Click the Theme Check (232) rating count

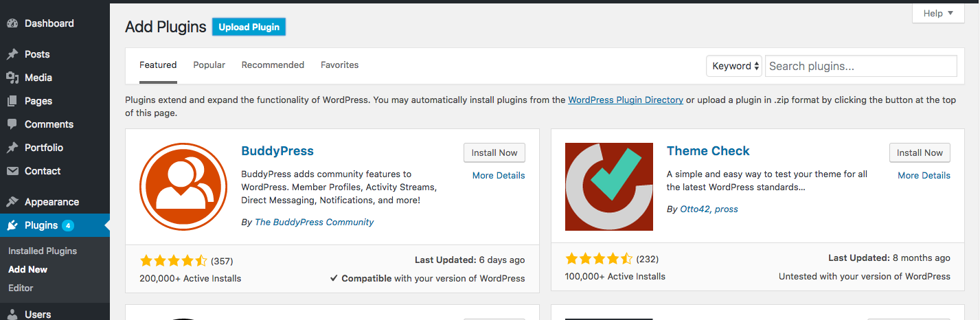pos(648,259)
